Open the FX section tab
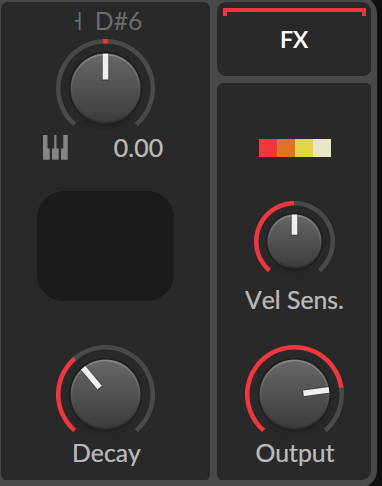The height and width of the screenshot is (486, 382). click(294, 39)
